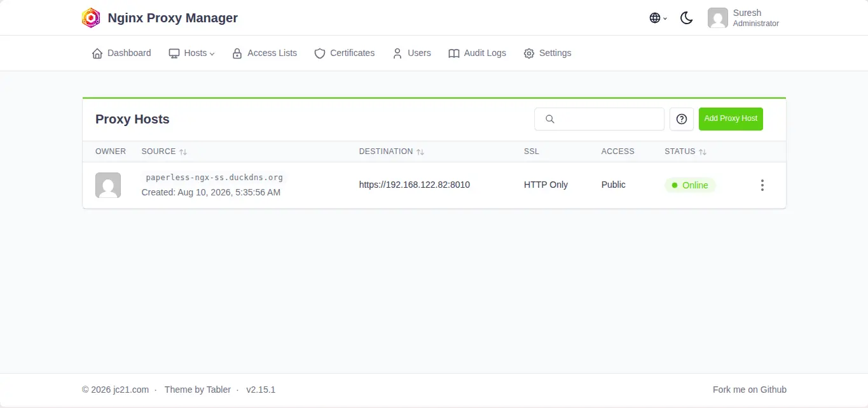
Task: Click Add Proxy Host button
Action: pyautogui.click(x=731, y=119)
